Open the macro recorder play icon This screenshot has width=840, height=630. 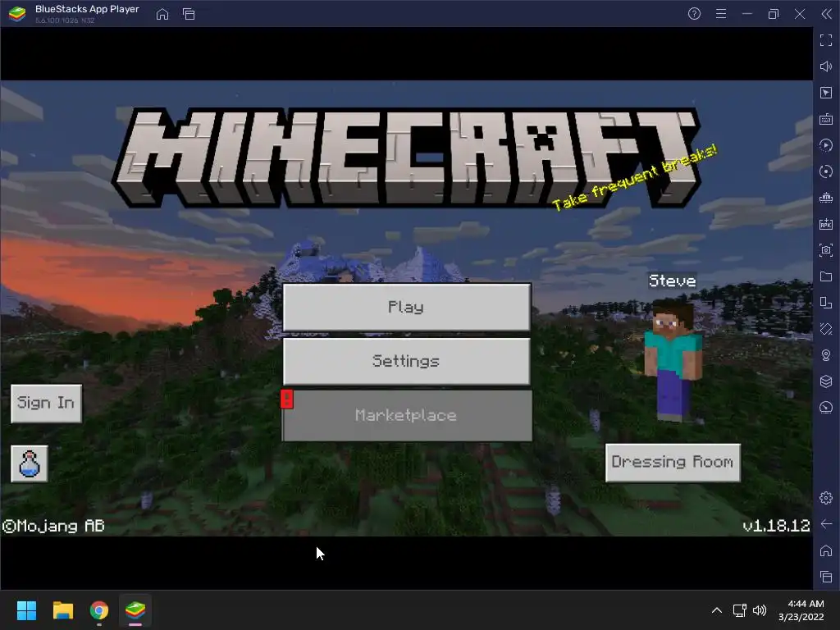click(826, 145)
